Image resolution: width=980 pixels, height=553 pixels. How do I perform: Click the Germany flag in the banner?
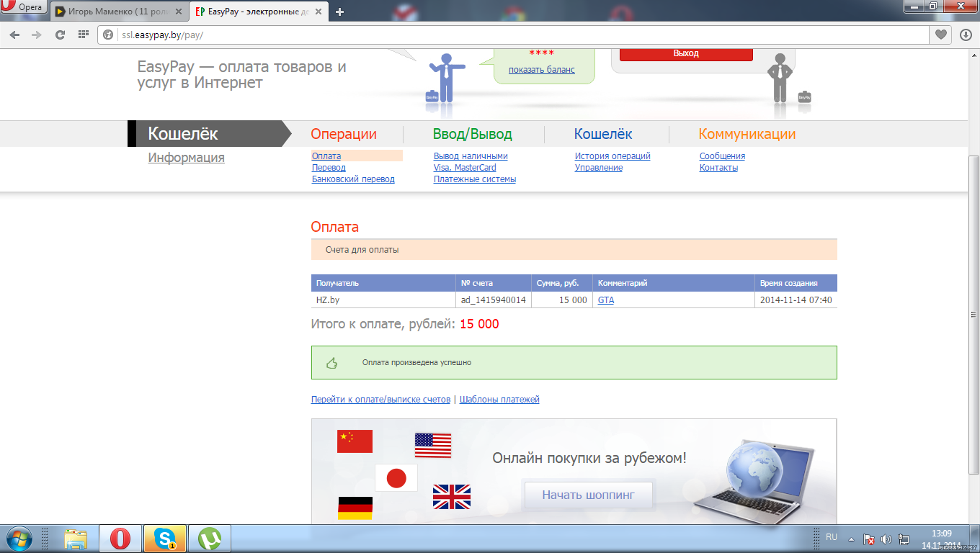355,508
